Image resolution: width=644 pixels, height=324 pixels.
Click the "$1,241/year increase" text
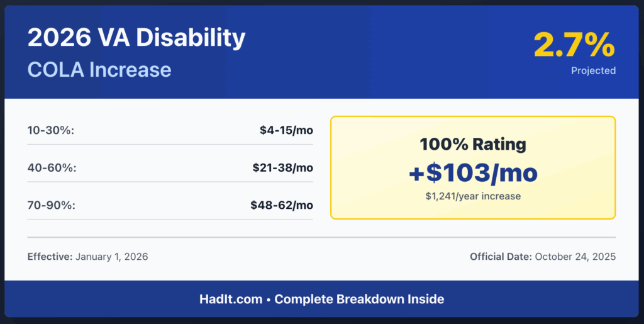473,196
